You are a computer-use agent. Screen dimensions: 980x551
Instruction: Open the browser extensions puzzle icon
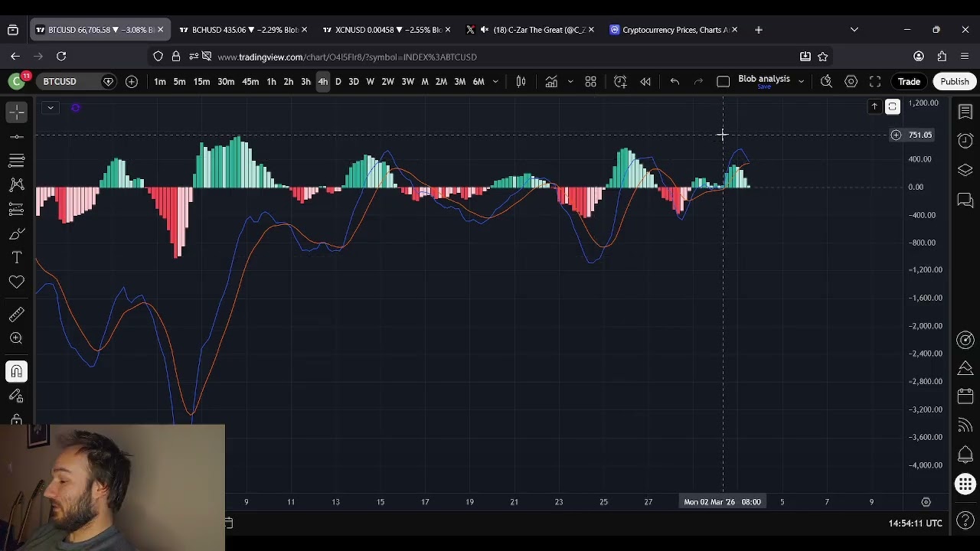click(x=942, y=56)
